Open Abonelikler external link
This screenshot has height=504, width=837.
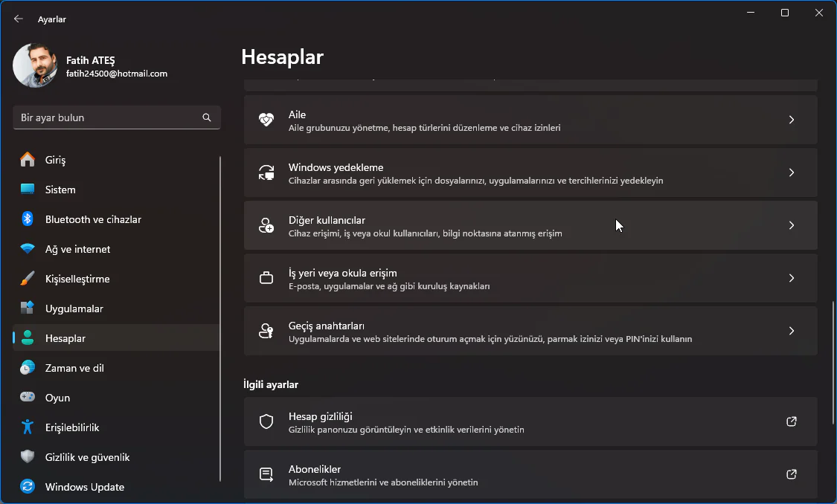pyautogui.click(x=791, y=474)
